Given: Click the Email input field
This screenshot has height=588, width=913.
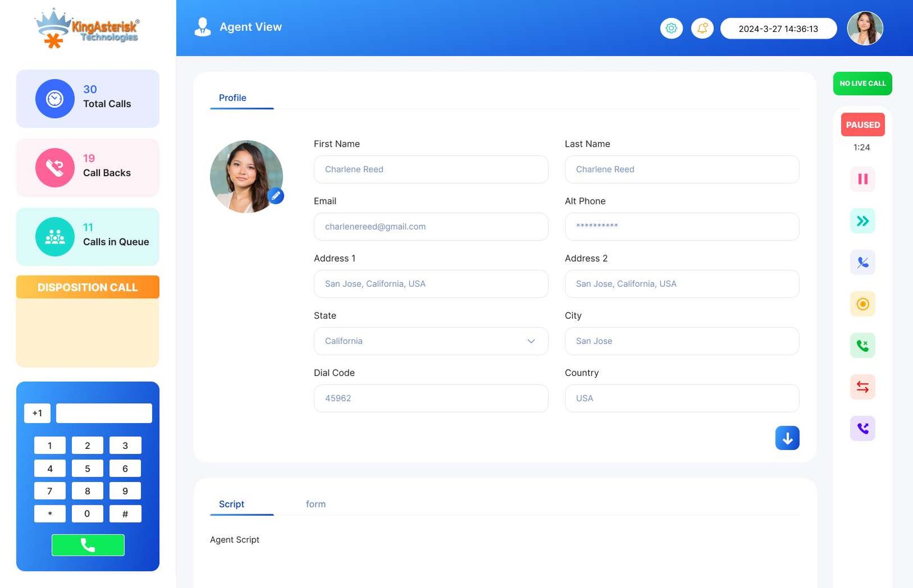Looking at the screenshot, I should tap(431, 226).
